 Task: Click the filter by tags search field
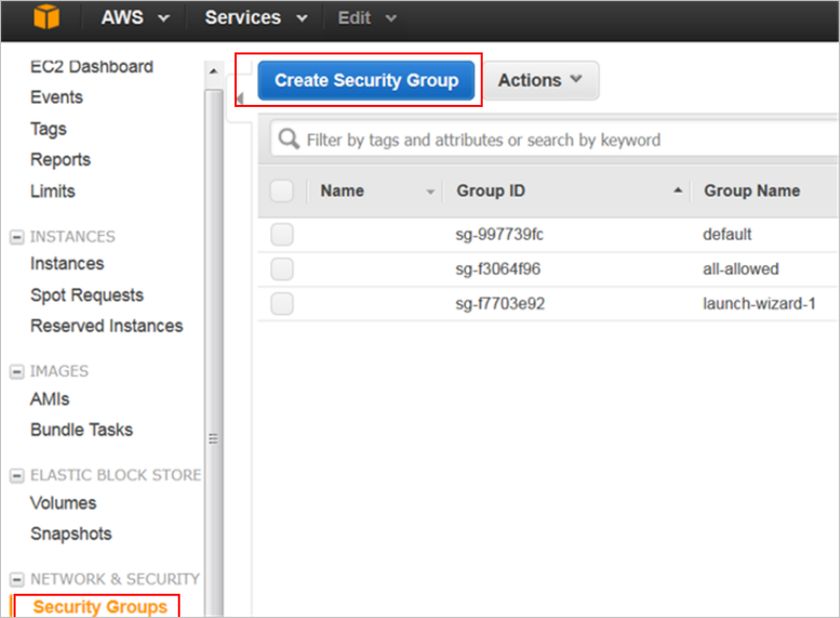click(563, 140)
